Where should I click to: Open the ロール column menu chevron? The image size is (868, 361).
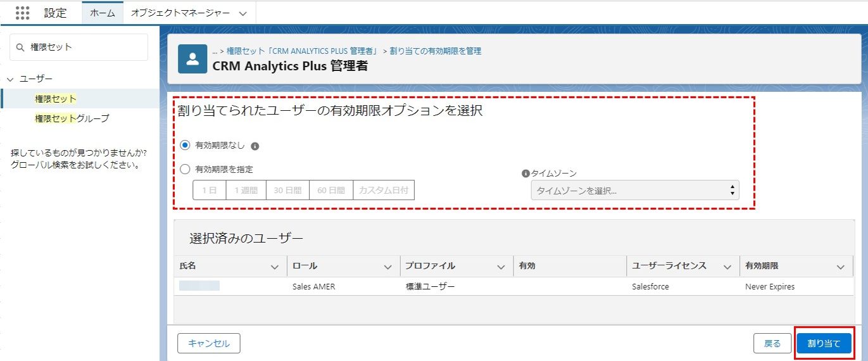tap(388, 267)
